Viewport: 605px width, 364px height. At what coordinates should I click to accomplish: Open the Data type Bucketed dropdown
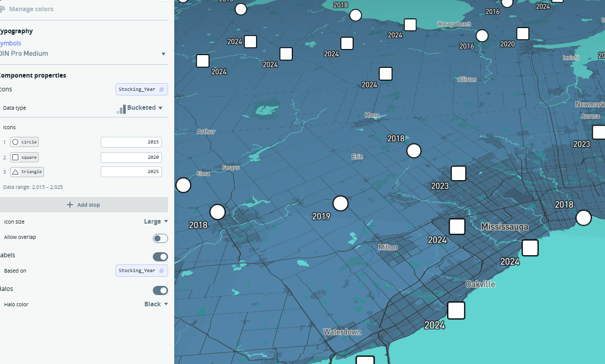tap(144, 108)
